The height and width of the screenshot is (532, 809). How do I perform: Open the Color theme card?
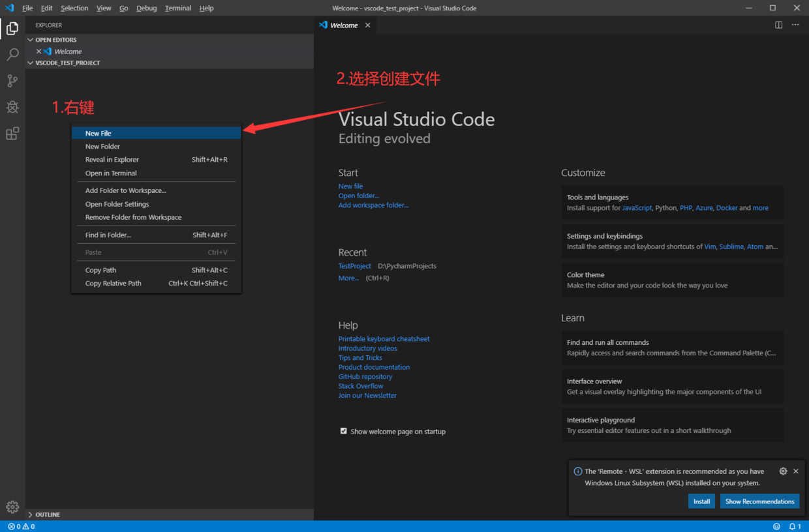click(673, 280)
